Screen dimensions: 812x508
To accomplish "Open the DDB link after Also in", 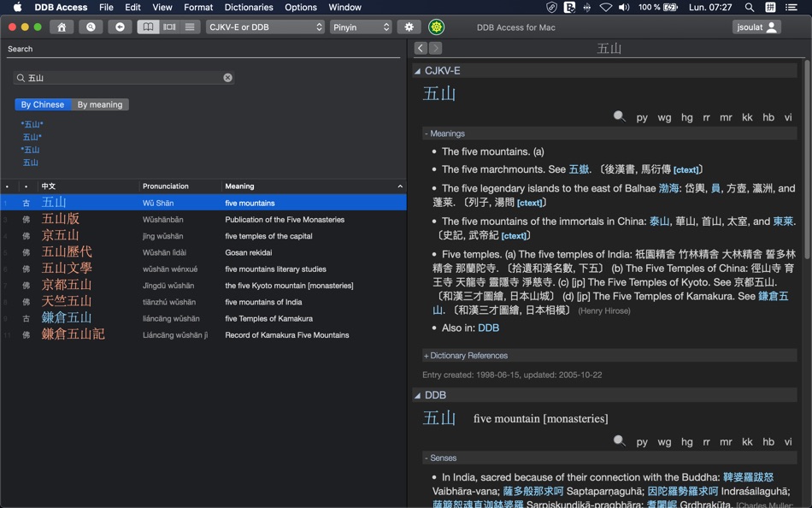I will 488,328.
